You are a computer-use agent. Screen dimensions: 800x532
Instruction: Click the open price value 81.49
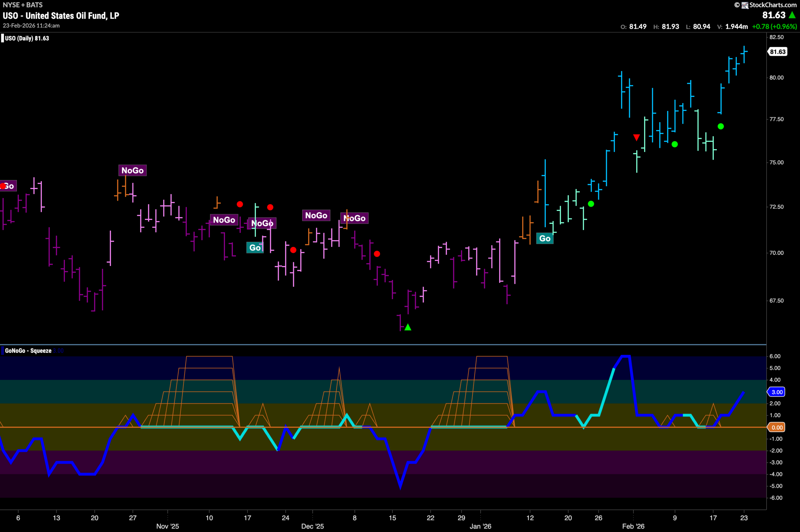pos(638,27)
